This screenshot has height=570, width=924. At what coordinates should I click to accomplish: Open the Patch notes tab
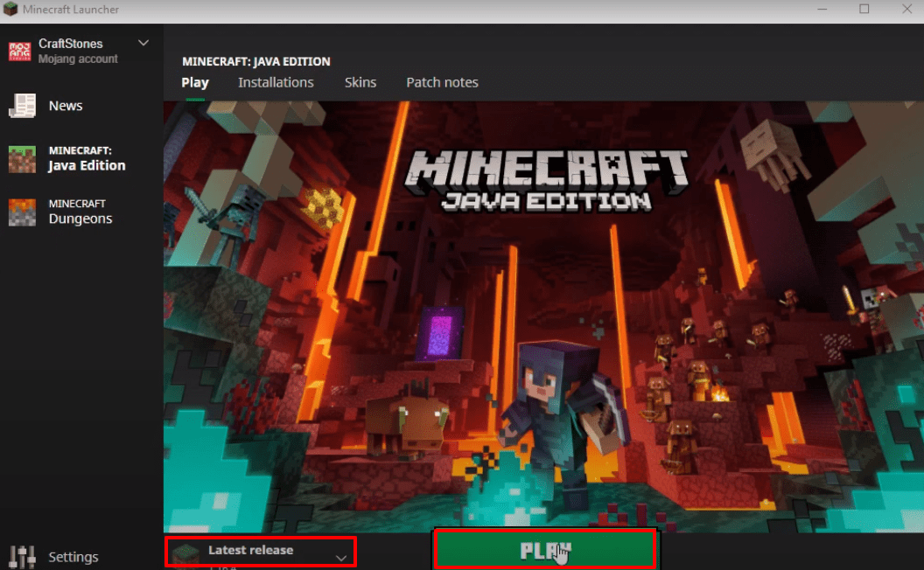tap(442, 82)
